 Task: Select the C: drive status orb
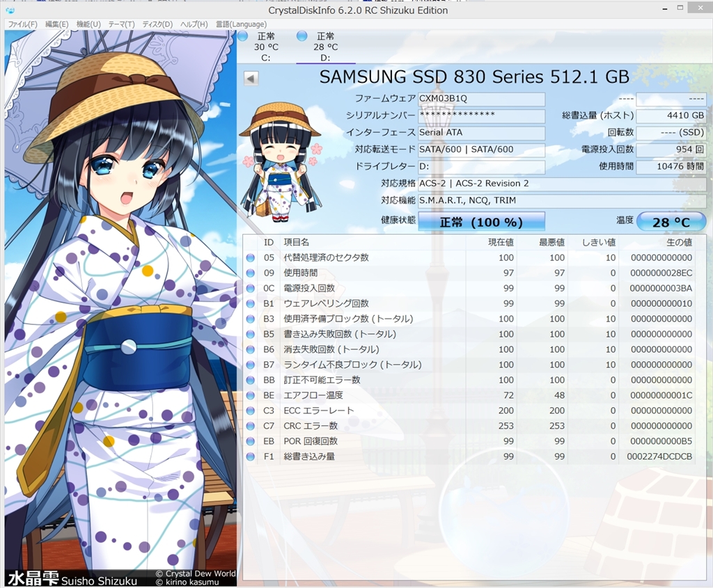click(x=243, y=36)
